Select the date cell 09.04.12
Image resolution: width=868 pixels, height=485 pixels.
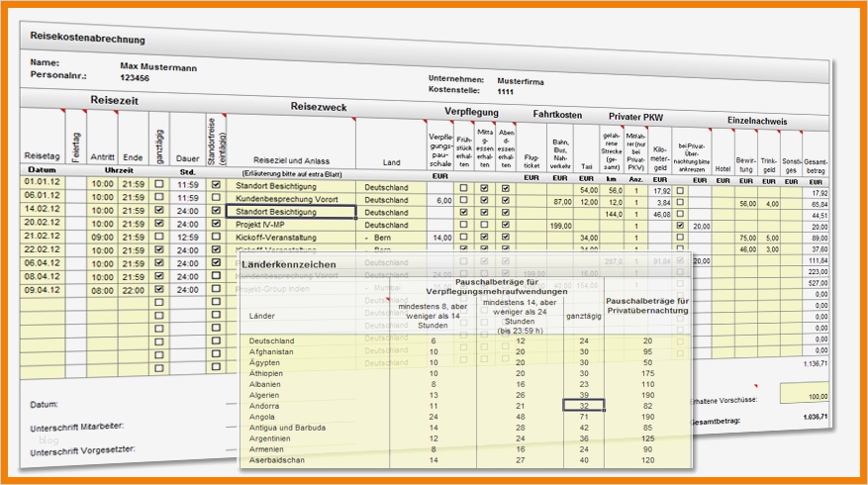click(43, 290)
